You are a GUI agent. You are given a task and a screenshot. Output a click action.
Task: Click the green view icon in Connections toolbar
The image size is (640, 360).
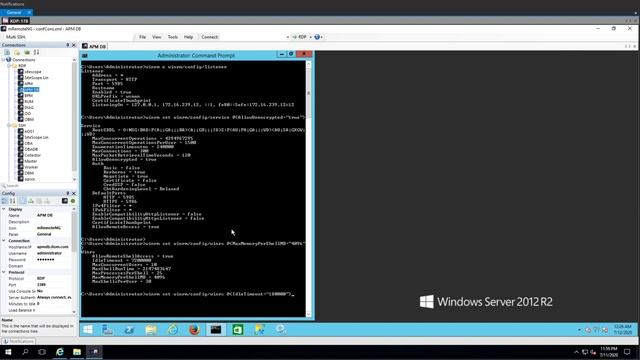[x=27, y=52]
